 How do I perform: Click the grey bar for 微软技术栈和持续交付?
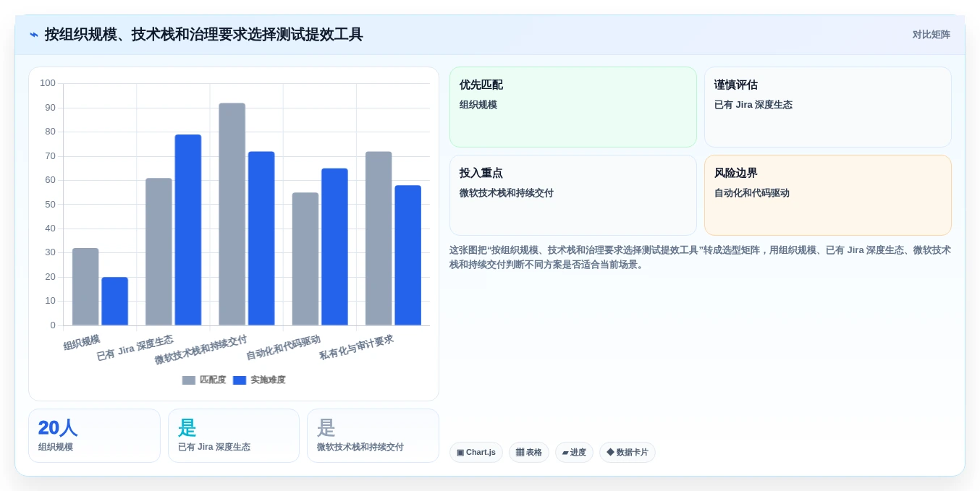(x=232, y=214)
